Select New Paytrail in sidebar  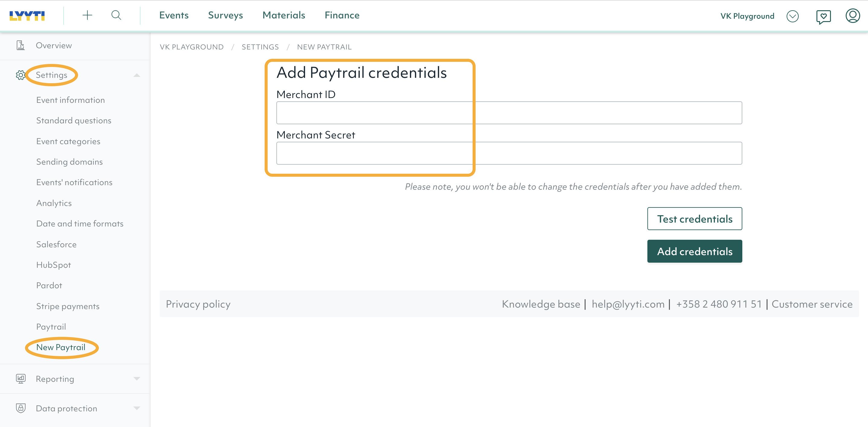[x=61, y=347]
